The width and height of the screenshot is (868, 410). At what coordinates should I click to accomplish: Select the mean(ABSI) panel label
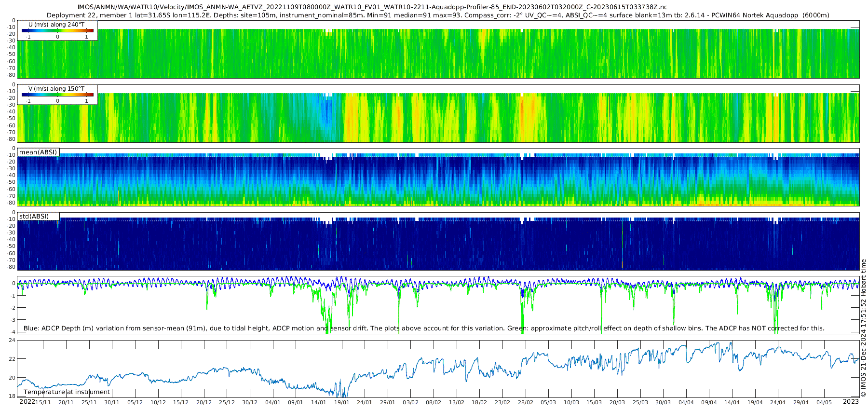38,152
